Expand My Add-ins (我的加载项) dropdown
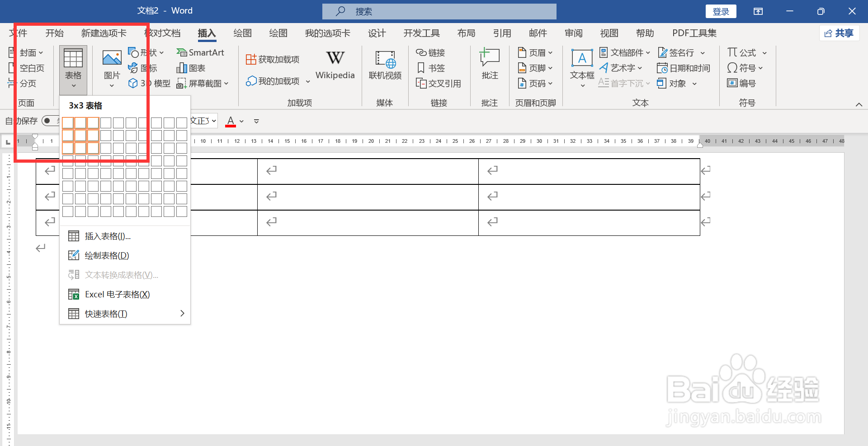868x446 pixels. 308,81
